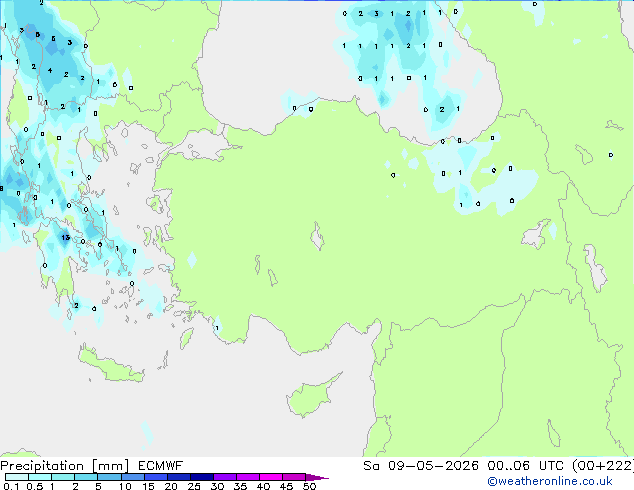This screenshot has width=634, height=490.
Task: Click the 10–15 mm legend swatch
Action: [x=133, y=477]
